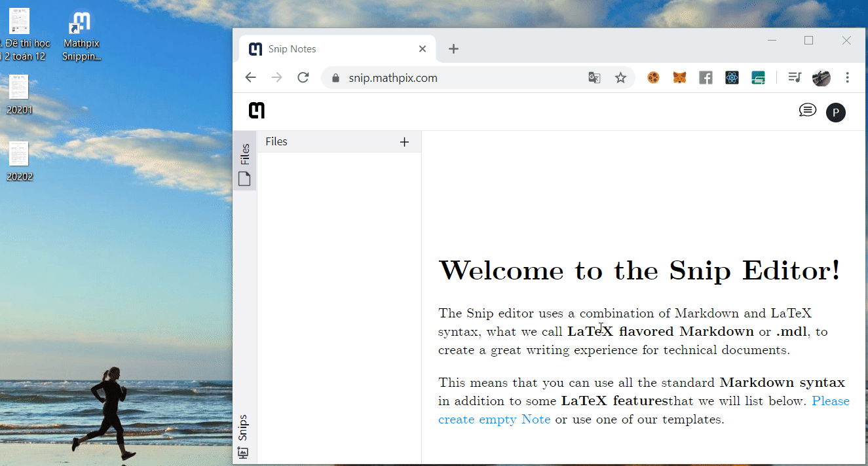Click the Google Translate icon in the address bar
The width and height of the screenshot is (868, 466).
tap(594, 78)
